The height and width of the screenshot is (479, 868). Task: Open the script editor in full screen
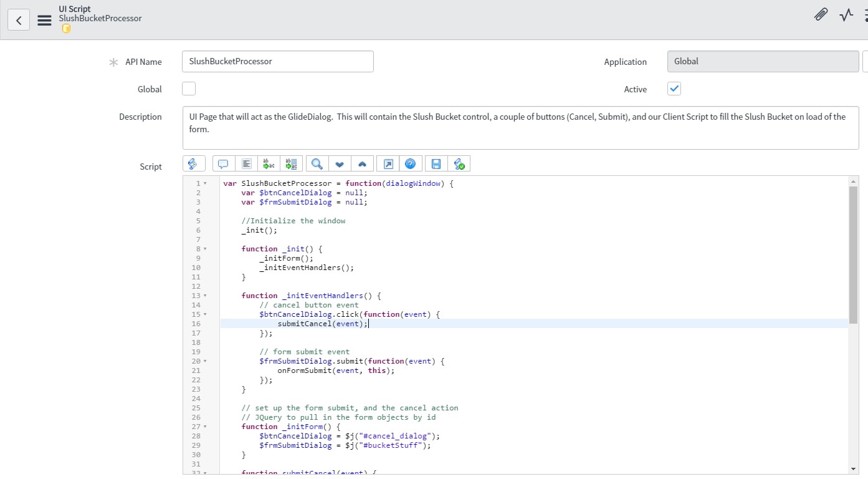click(x=387, y=163)
